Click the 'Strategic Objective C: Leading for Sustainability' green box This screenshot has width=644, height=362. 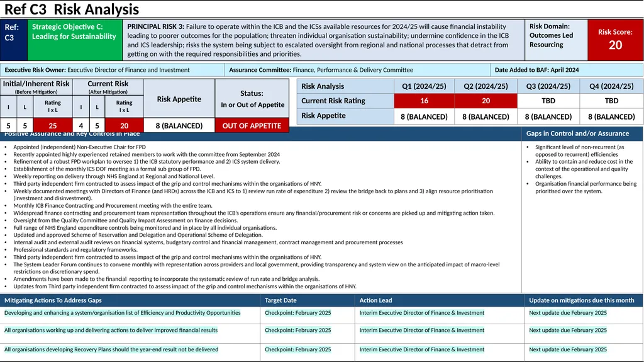[75, 40]
